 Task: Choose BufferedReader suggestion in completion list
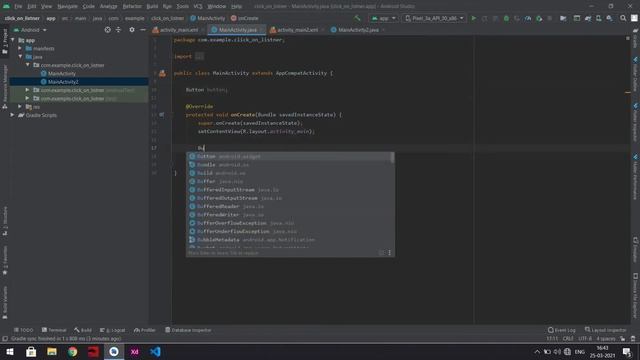tap(290, 206)
